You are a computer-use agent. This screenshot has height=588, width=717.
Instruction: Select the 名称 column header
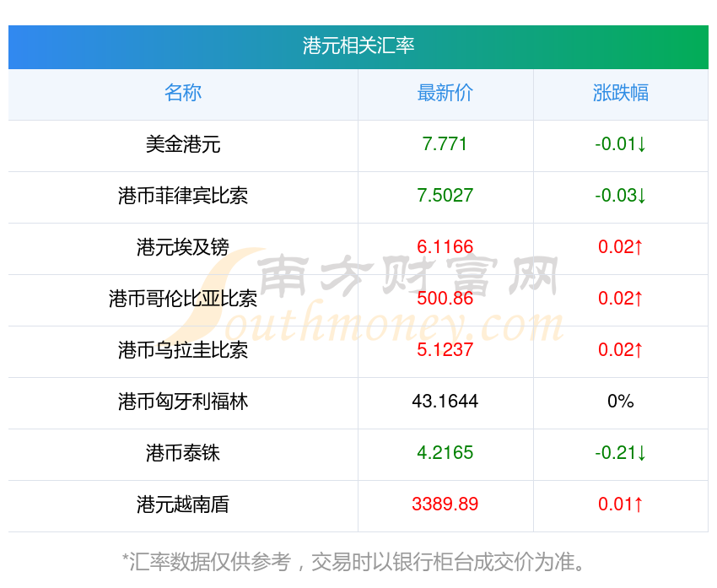pos(183,93)
